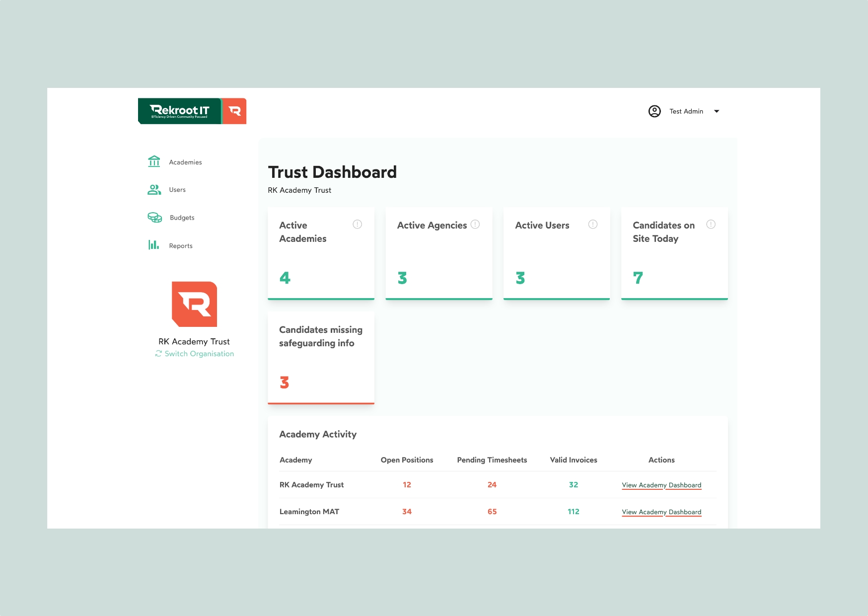Click the orange R logo badge in header
This screenshot has width=868, height=616.
(x=234, y=111)
